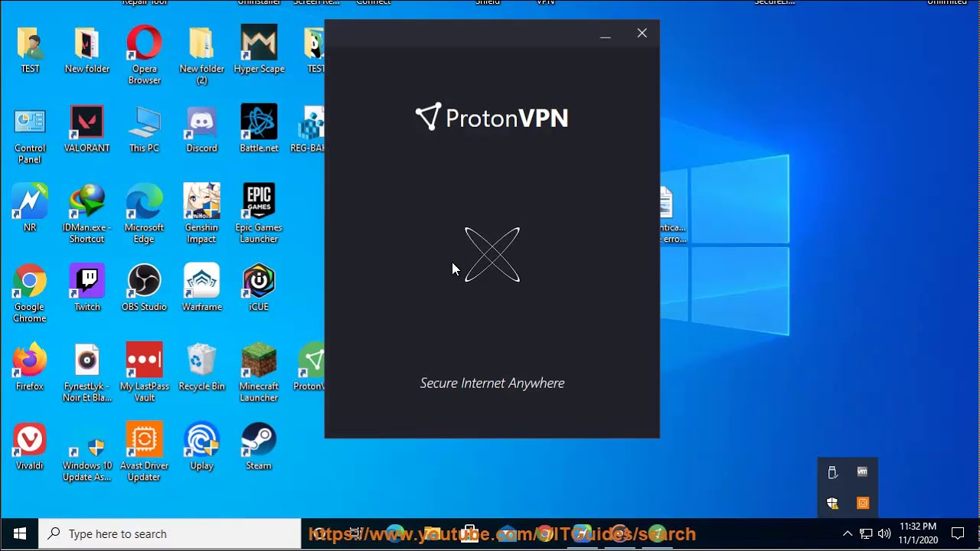
Task: Open the clock showing 11:32 PM
Action: 918,533
